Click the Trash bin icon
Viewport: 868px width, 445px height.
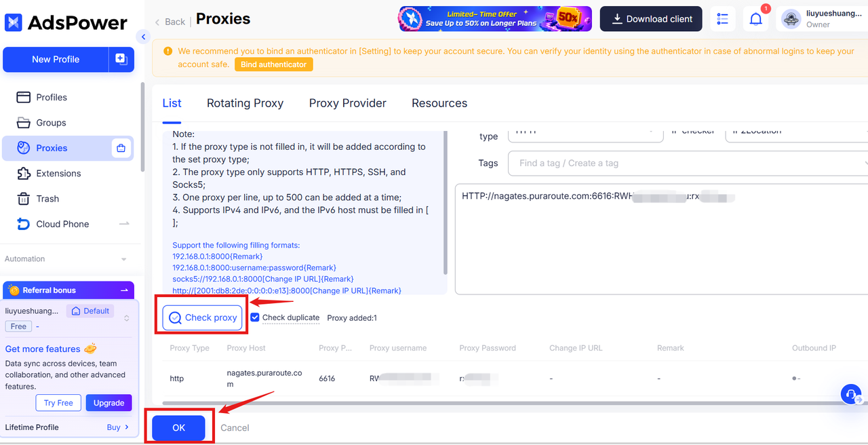coord(24,199)
